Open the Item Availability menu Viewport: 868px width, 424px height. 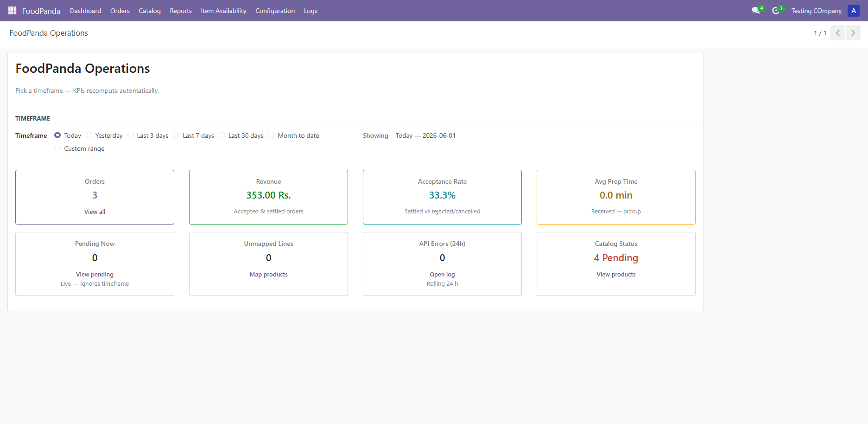[223, 11]
